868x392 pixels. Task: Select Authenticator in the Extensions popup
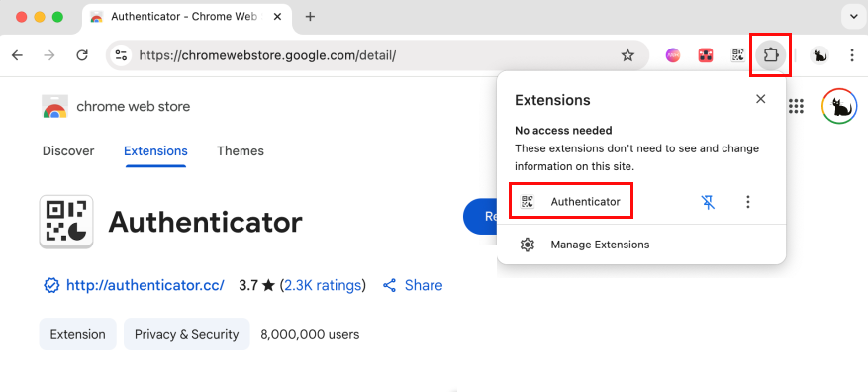pyautogui.click(x=571, y=202)
